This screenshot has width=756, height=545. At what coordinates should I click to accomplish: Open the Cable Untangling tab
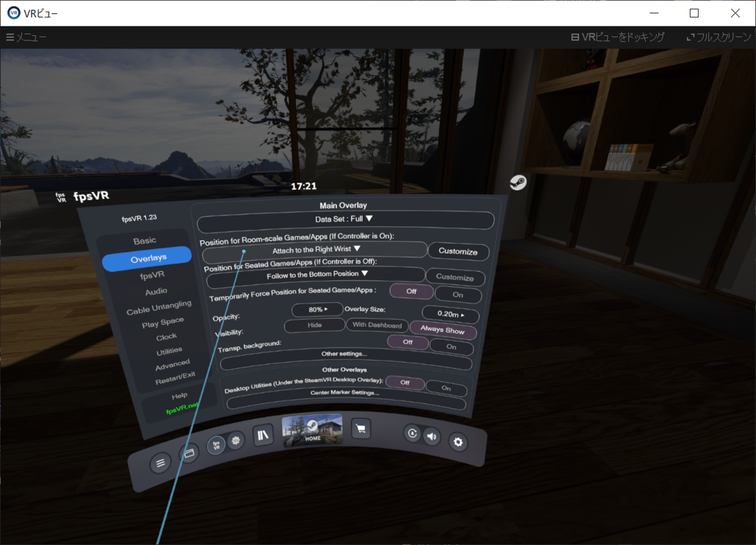(159, 307)
